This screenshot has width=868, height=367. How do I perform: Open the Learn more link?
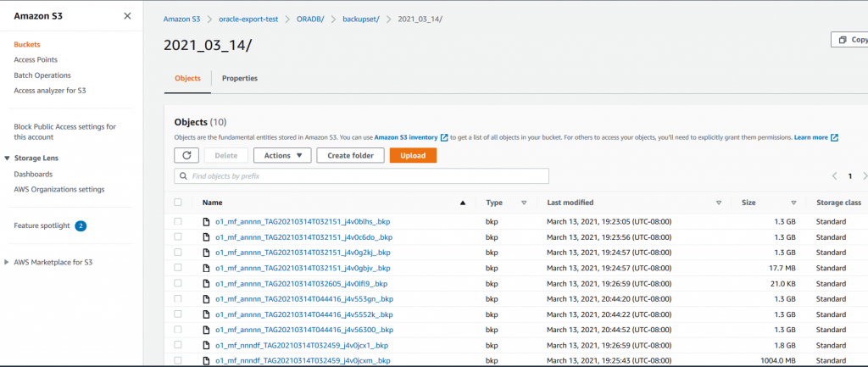click(x=811, y=137)
